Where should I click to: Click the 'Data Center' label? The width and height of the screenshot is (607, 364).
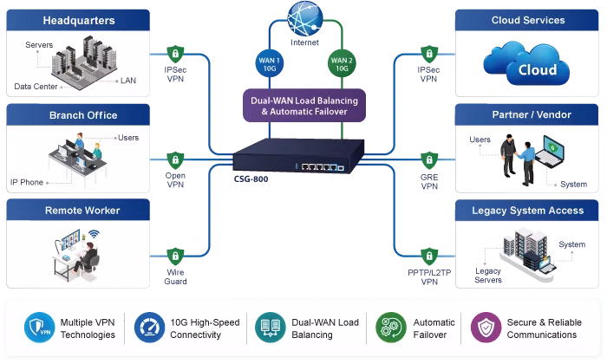tap(36, 87)
